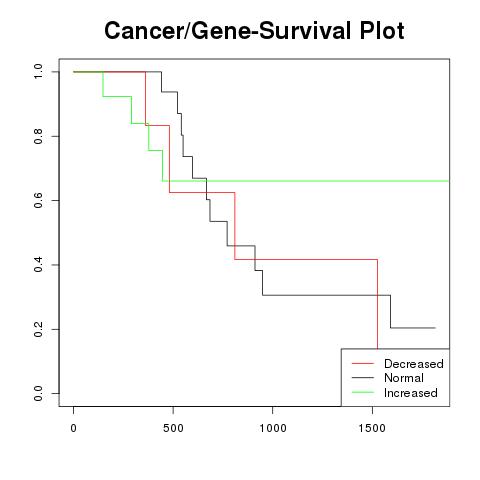The width and height of the screenshot is (480, 480).
Task: Click the 0.4 y-axis tick label
Action: pyautogui.click(x=38, y=265)
